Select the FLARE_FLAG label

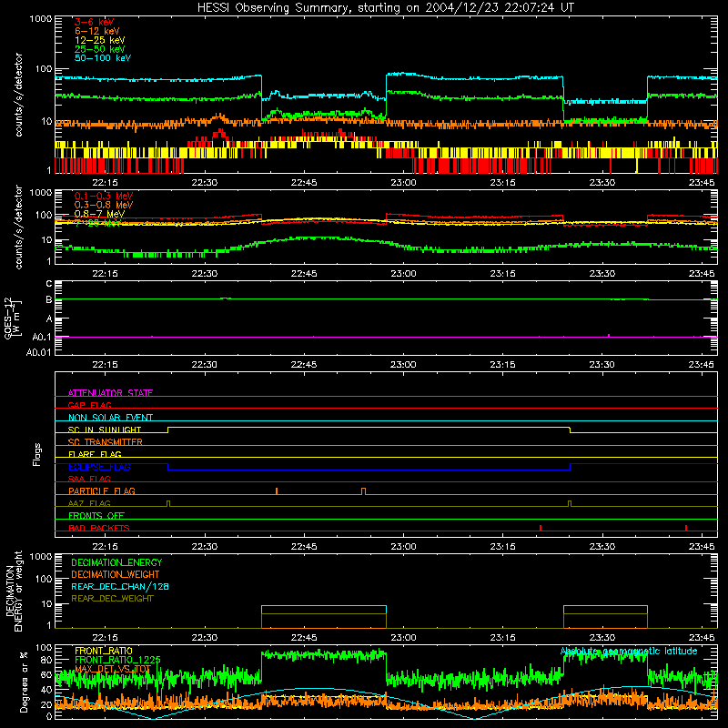95,454
